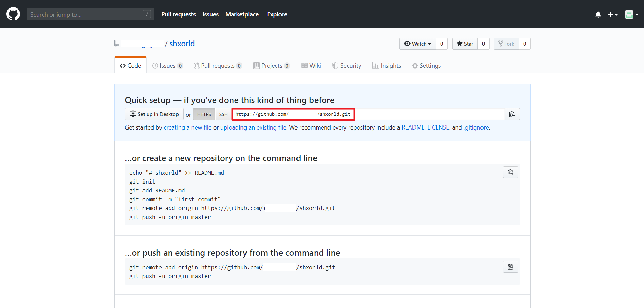Select the Code tab
The height and width of the screenshot is (308, 644).
pyautogui.click(x=131, y=65)
